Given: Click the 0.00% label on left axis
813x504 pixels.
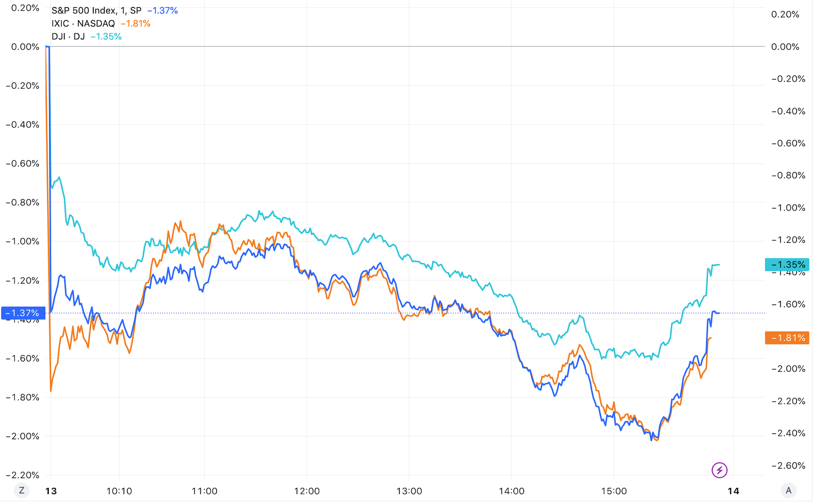Looking at the screenshot, I should point(25,47).
